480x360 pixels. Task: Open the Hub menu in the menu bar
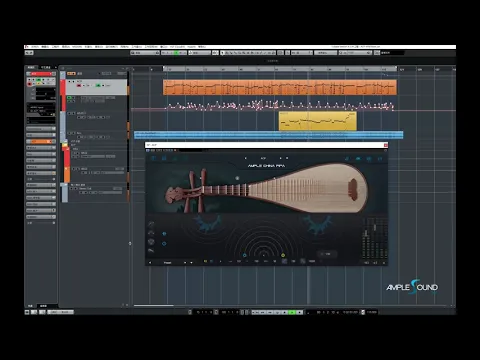[191, 47]
